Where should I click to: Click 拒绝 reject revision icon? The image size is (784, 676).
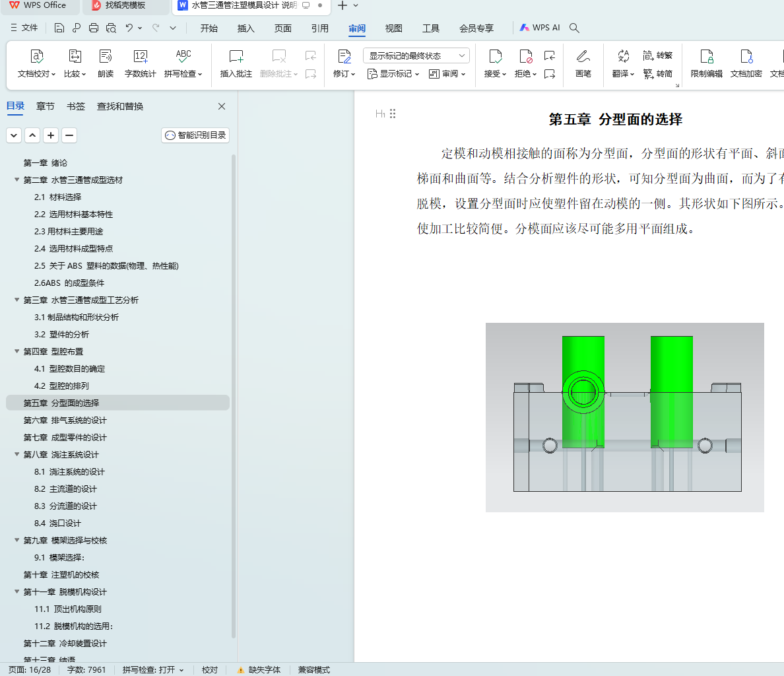point(525,56)
